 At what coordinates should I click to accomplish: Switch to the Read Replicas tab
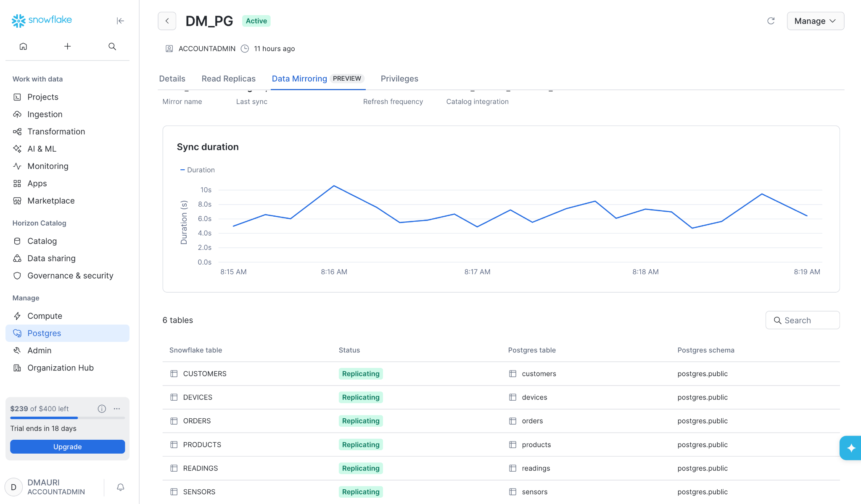[229, 79]
